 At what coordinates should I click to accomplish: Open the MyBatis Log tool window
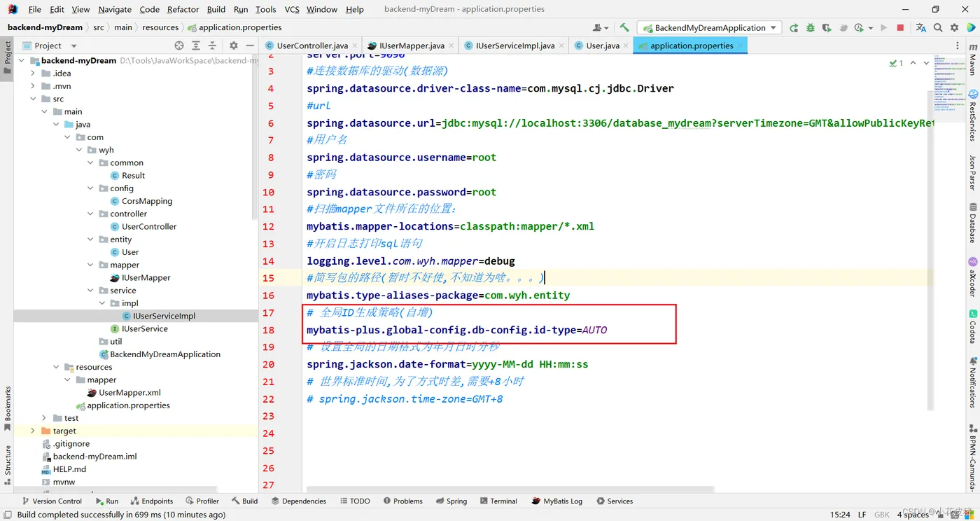tap(556, 501)
